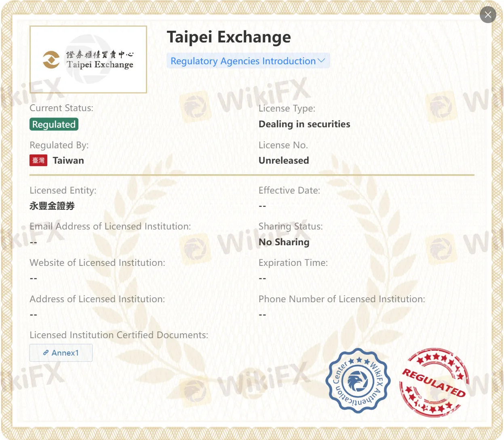Image resolution: width=504 pixels, height=440 pixels.
Task: Click 'Website of Licensed Institution:' label
Action: [x=97, y=263]
